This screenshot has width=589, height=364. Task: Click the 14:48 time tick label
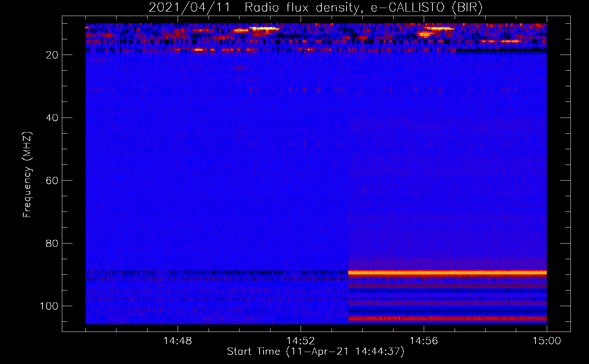tap(178, 341)
